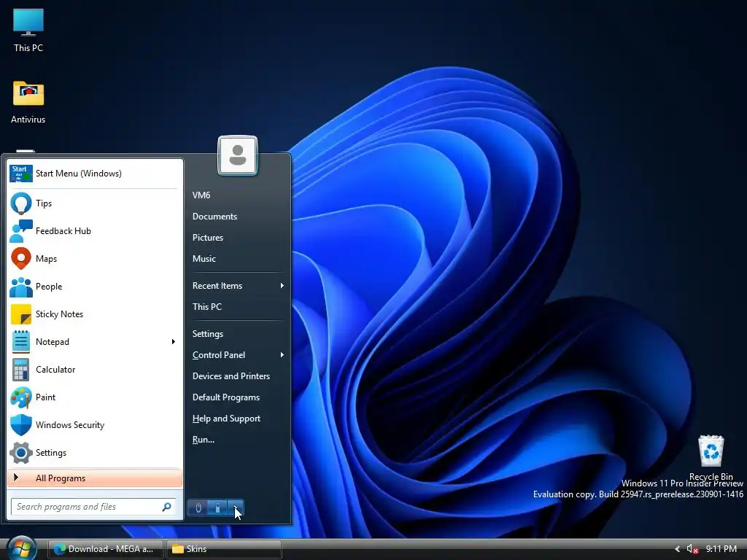
Task: Show All Programs list
Action: tap(95, 478)
